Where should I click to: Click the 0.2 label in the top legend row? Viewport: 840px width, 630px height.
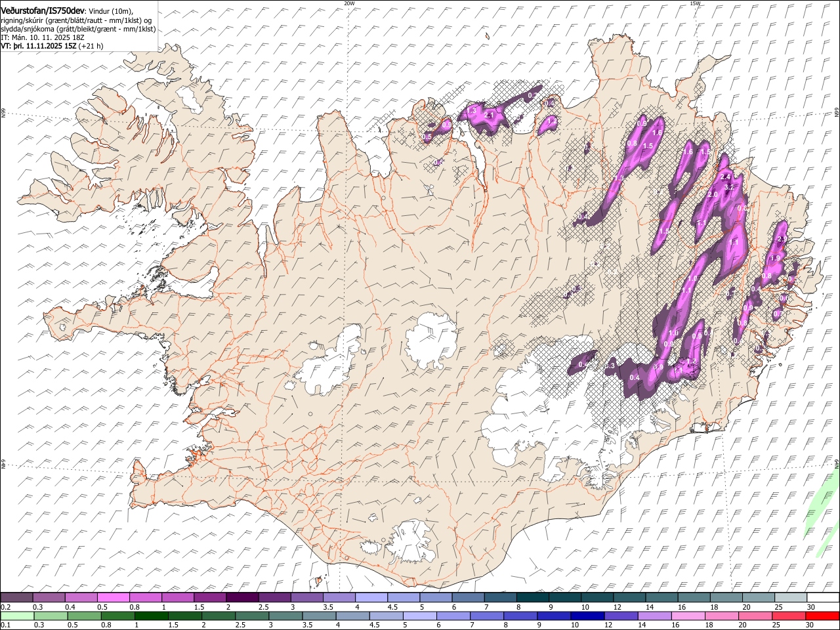pyautogui.click(x=7, y=607)
